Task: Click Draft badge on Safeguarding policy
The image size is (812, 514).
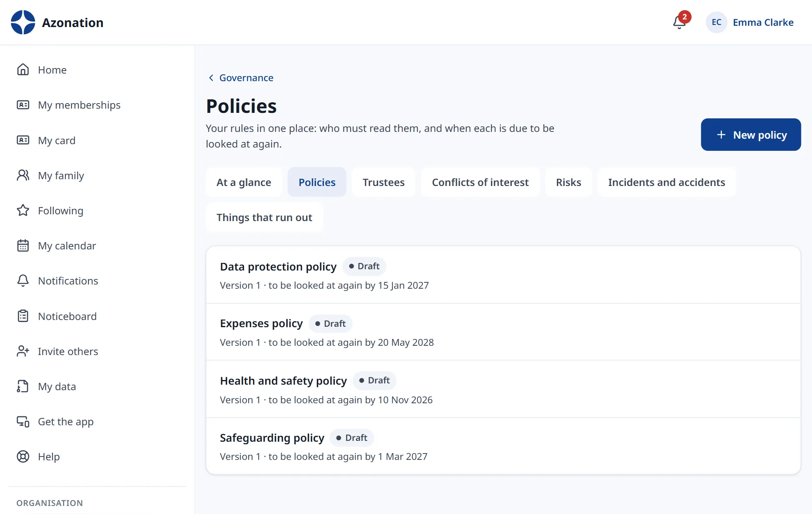Action: pyautogui.click(x=352, y=438)
